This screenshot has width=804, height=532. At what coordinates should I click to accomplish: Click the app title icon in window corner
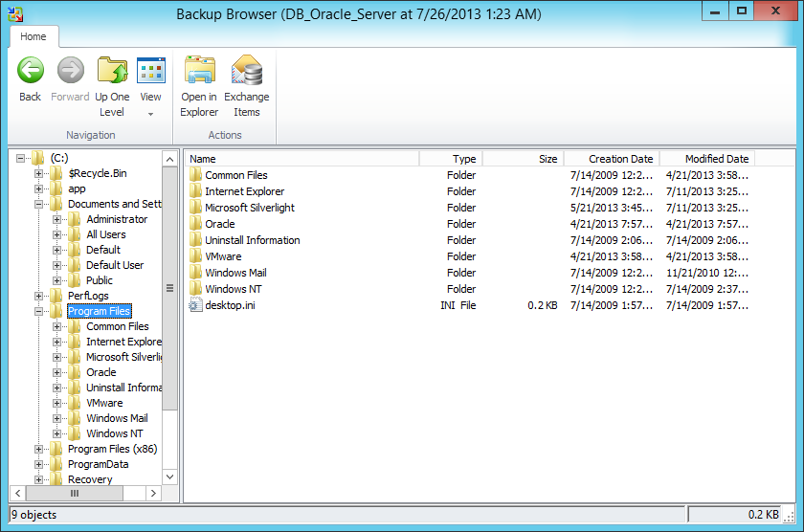pos(14,12)
